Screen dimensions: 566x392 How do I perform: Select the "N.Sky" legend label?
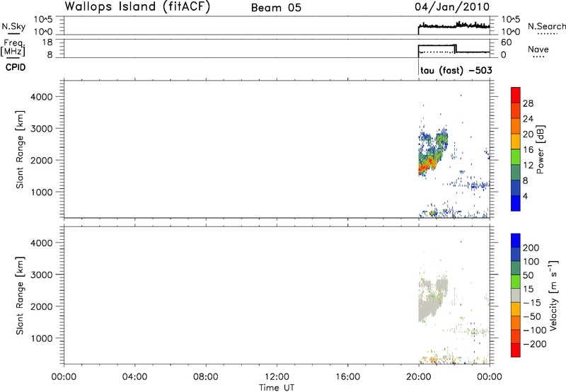coord(13,26)
